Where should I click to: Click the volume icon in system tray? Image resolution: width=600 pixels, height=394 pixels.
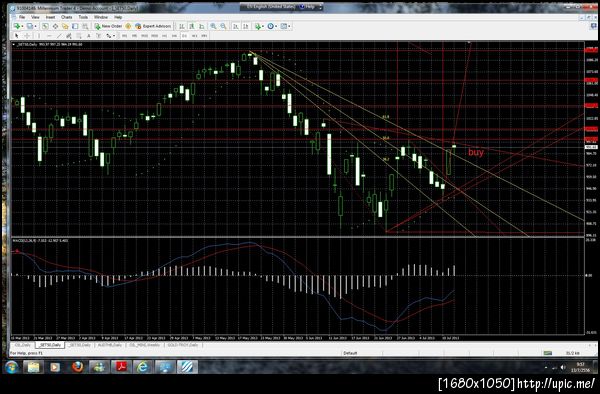tap(563, 367)
